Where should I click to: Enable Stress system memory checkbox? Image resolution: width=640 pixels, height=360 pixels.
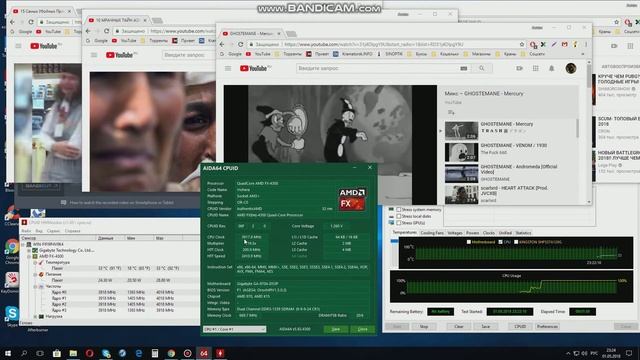pyautogui.click(x=398, y=210)
